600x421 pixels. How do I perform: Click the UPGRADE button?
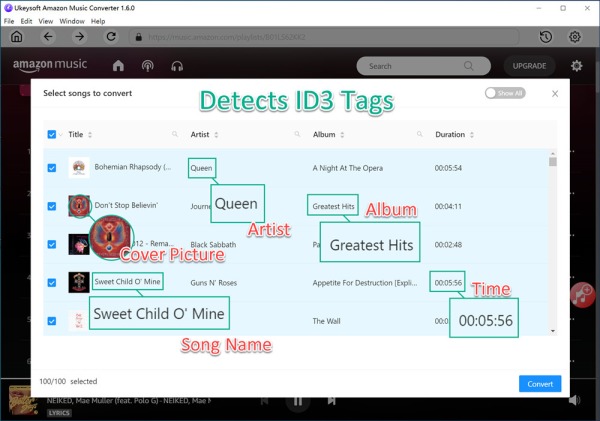pyautogui.click(x=529, y=66)
